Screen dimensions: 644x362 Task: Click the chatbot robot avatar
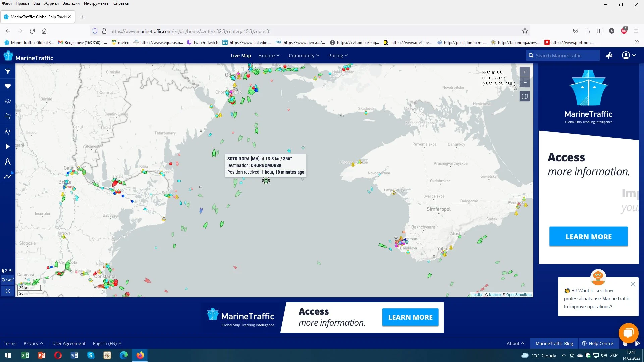598,277
